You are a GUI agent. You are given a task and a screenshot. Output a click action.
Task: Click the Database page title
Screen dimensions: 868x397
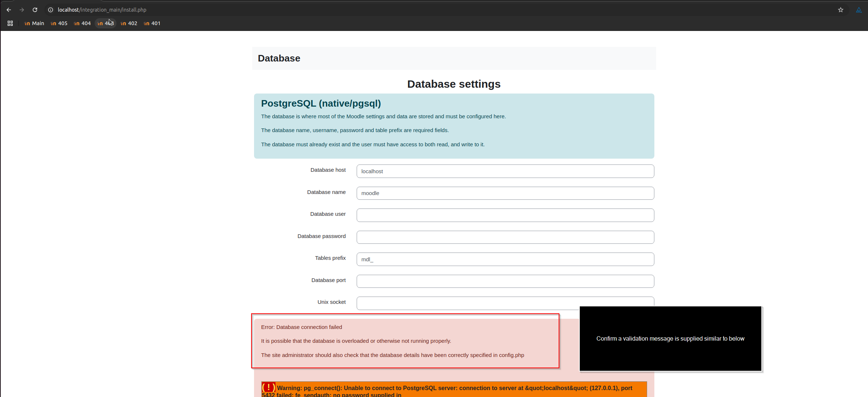point(279,58)
